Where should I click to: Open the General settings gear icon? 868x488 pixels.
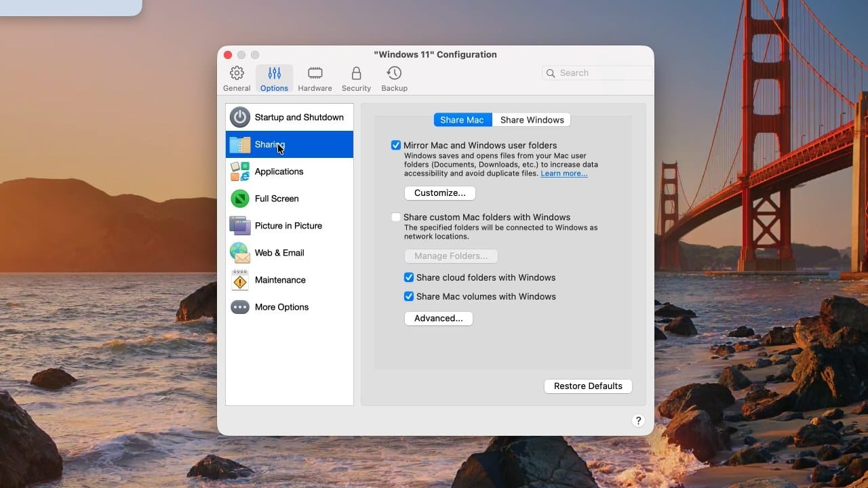click(x=237, y=73)
